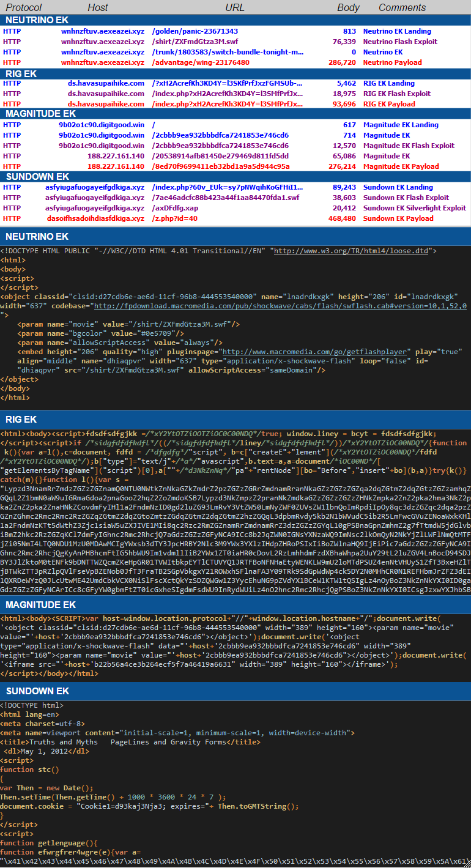Click the Magnitude EK Flash Exploit comment

(409, 146)
